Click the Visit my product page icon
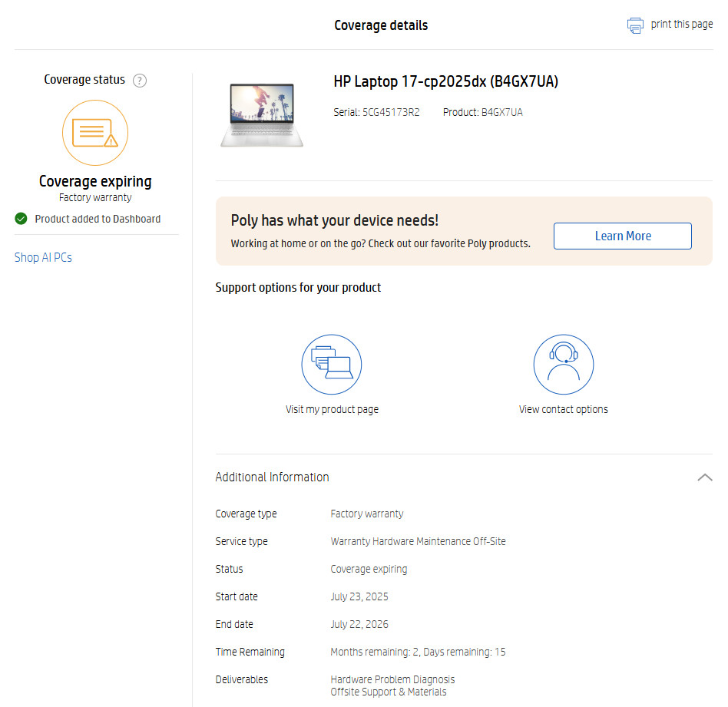Viewport: 728px width, 707px height. [332, 365]
